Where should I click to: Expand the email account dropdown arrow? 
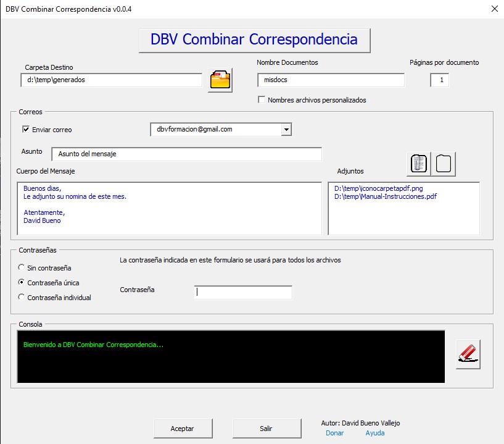(286, 129)
